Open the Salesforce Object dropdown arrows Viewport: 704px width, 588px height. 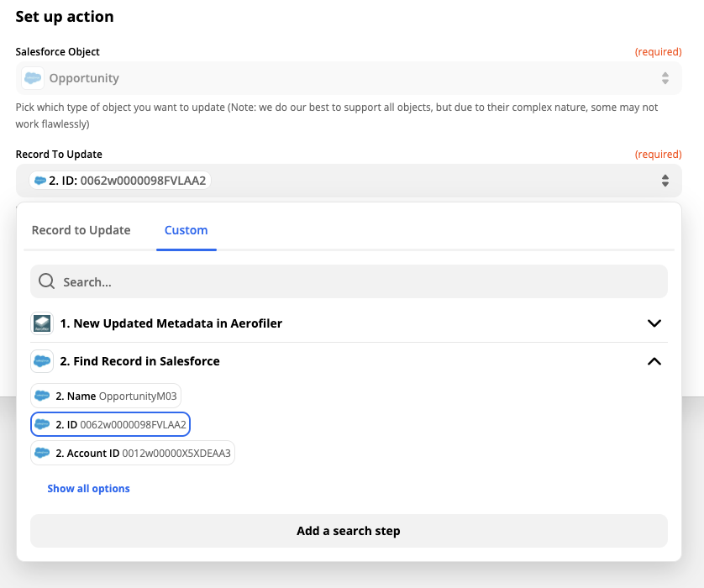tap(665, 78)
